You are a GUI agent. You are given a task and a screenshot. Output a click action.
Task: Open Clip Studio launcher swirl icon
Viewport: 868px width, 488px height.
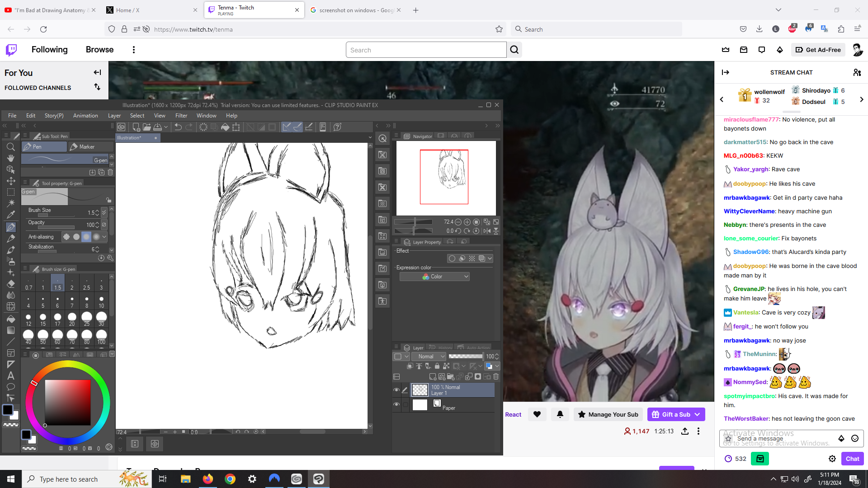tap(121, 127)
